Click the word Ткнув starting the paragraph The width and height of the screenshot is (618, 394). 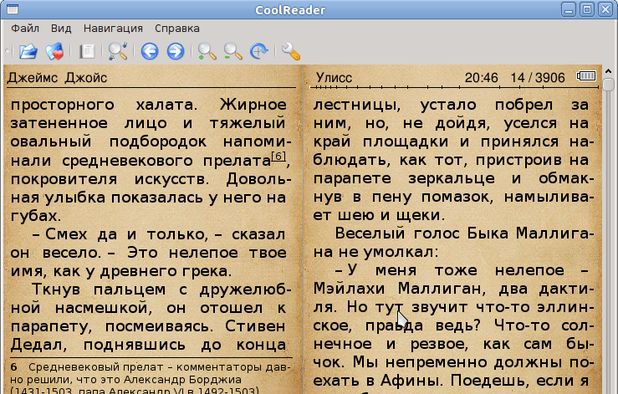pyautogui.click(x=56, y=289)
